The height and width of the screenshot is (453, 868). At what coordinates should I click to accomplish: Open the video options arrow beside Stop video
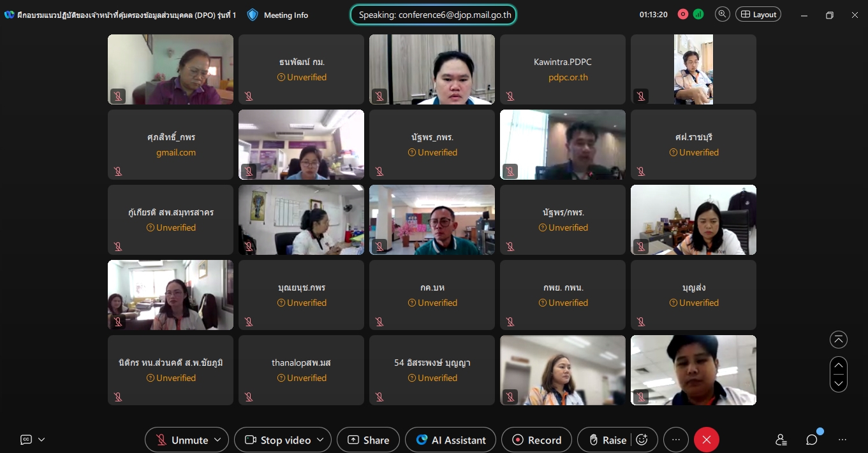[x=321, y=440]
